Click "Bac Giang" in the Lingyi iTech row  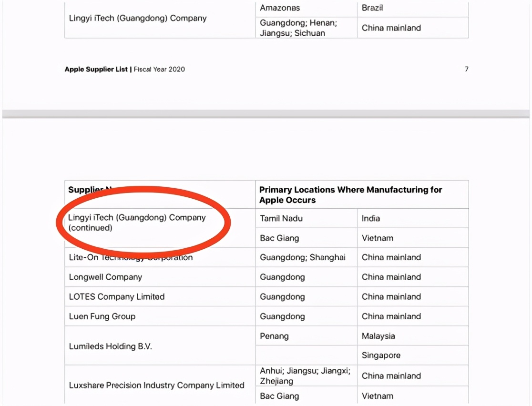279,238
